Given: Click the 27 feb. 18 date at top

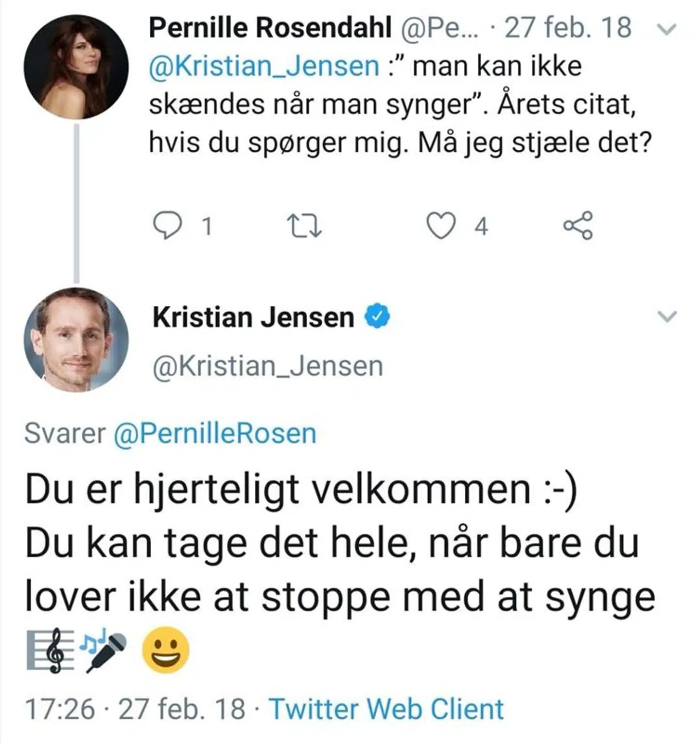Looking at the screenshot, I should (568, 28).
